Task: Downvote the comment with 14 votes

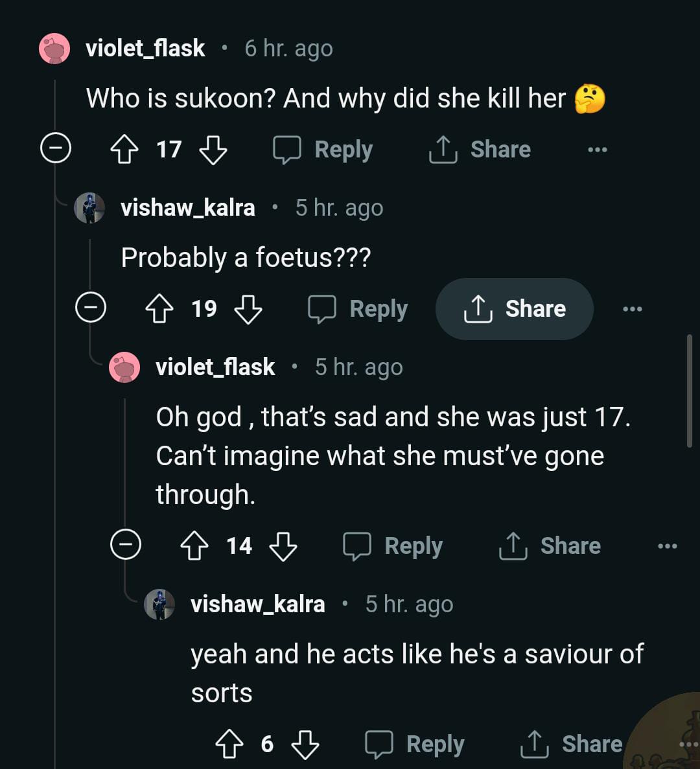Action: tap(283, 546)
